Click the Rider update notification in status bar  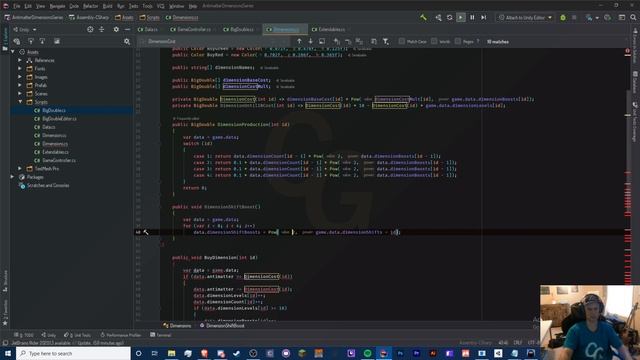[x=67, y=343]
